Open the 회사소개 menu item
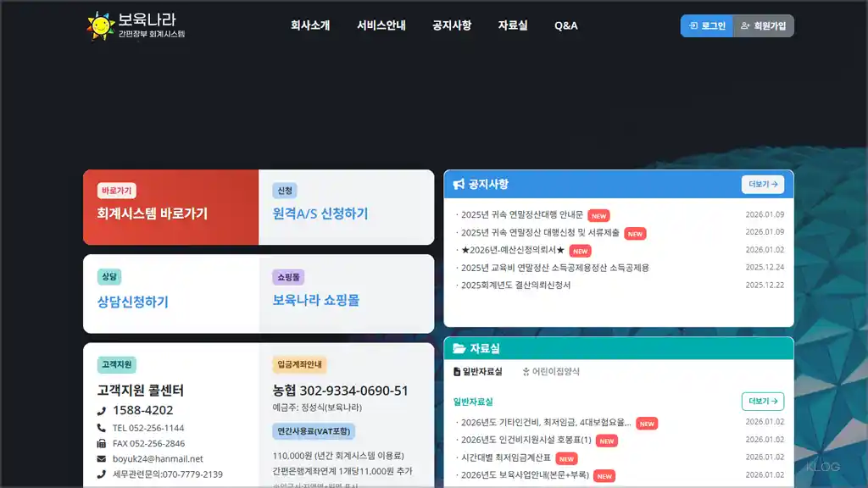 pos(309,25)
